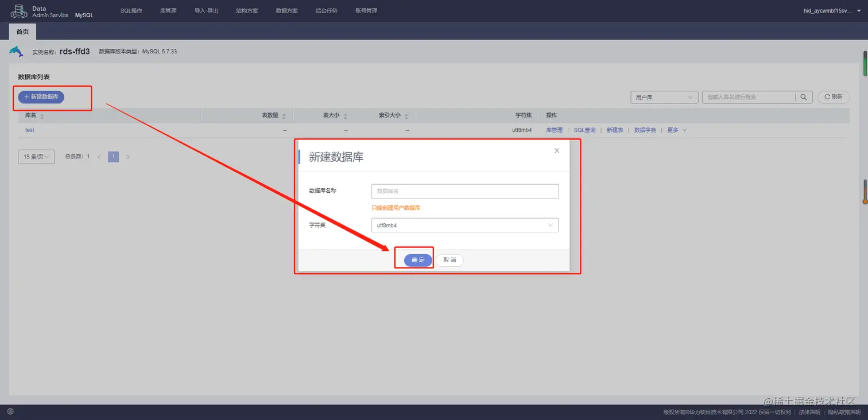Open the 数据方案 menu
The image size is (868, 420).
click(287, 11)
